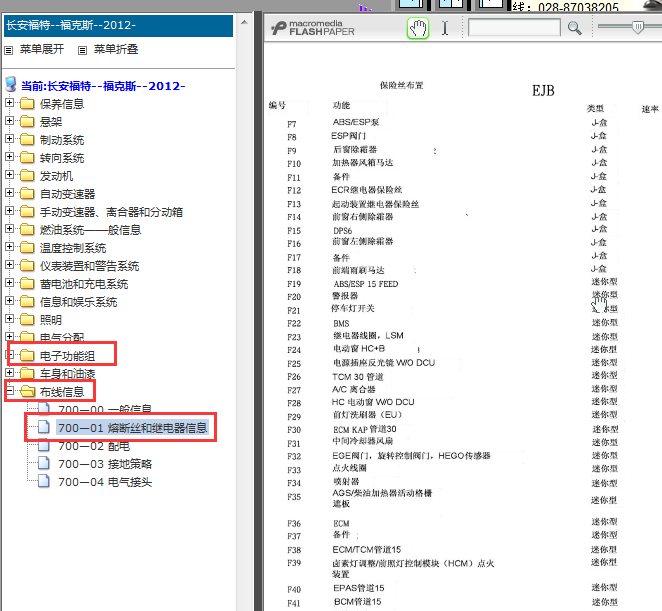
Task: Open the 700—00 一般信息 document
Action: tap(105, 409)
